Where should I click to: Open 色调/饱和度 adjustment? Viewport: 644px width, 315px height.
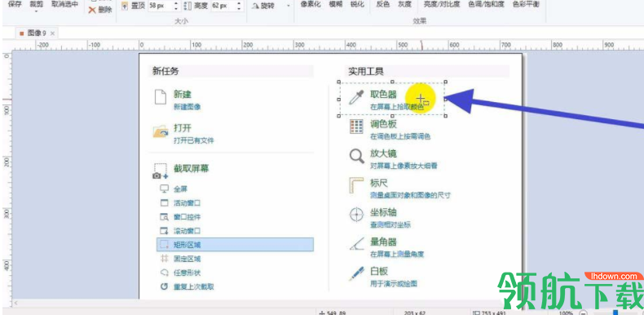coord(487,4)
